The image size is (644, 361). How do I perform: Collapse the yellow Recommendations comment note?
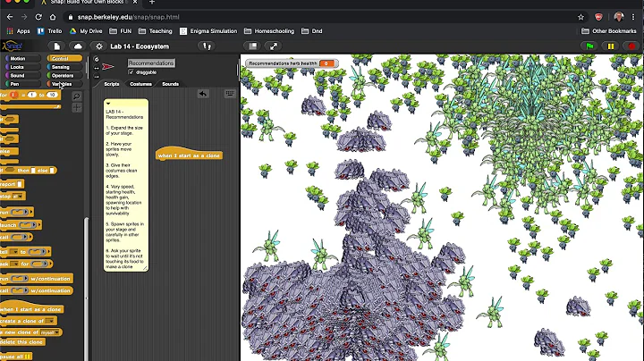(x=108, y=105)
